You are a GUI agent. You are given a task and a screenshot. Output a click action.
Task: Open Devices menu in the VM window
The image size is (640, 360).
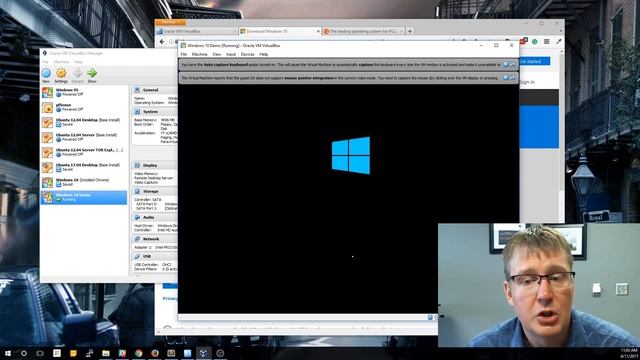(247, 54)
